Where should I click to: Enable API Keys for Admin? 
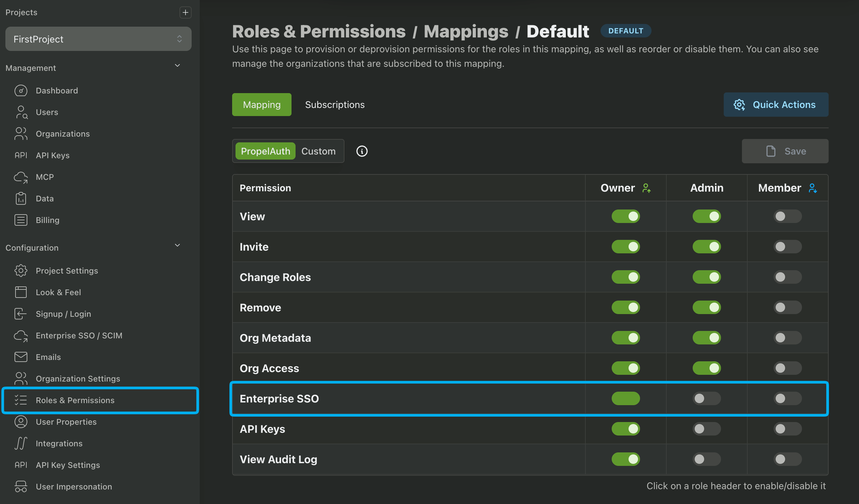click(706, 429)
